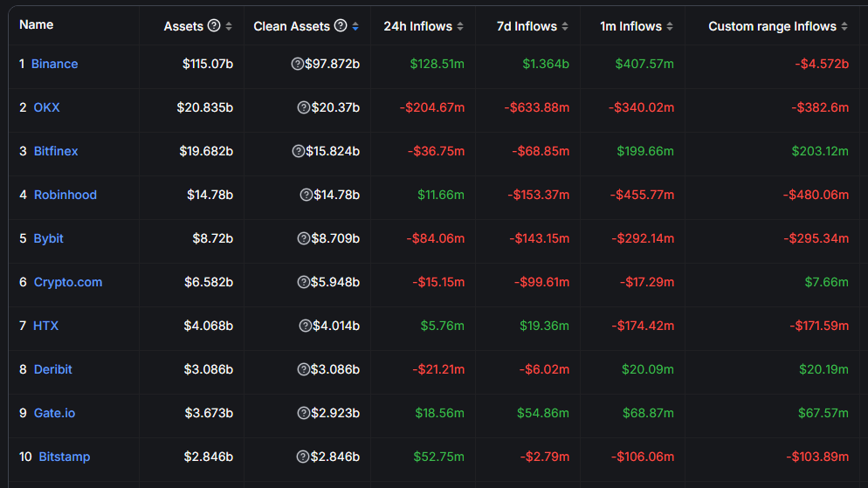Select Robinhood 1m inflow -$455.77m
This screenshot has height=488, width=868.
[x=642, y=195]
